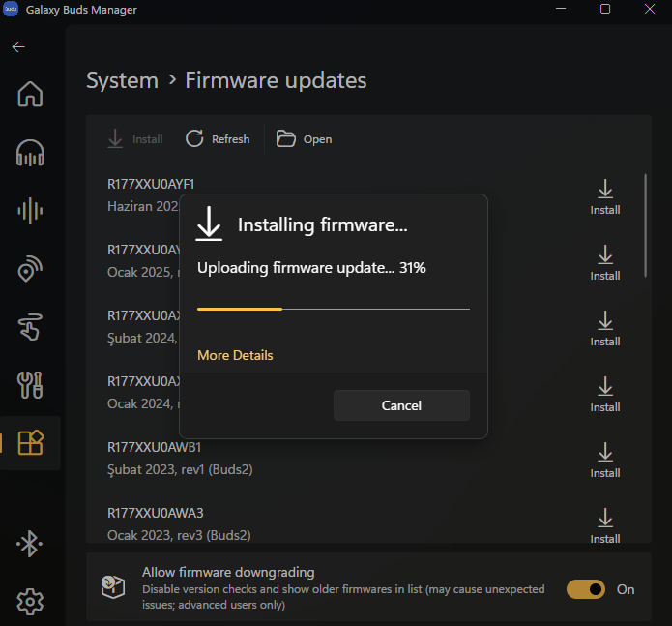Click the firmware downgrading package icon
Screen dimensions: 672x626
tap(113, 586)
